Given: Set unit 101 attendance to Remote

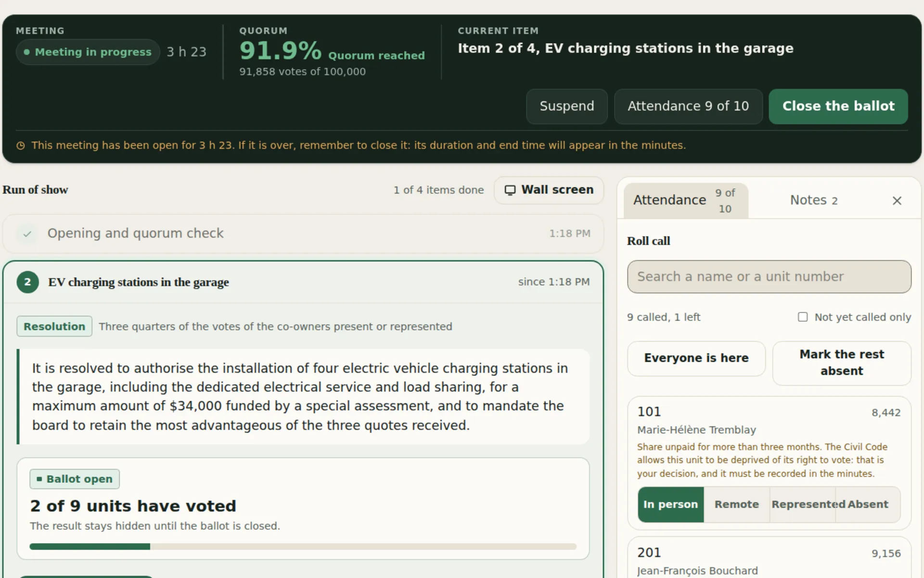Looking at the screenshot, I should pyautogui.click(x=736, y=504).
